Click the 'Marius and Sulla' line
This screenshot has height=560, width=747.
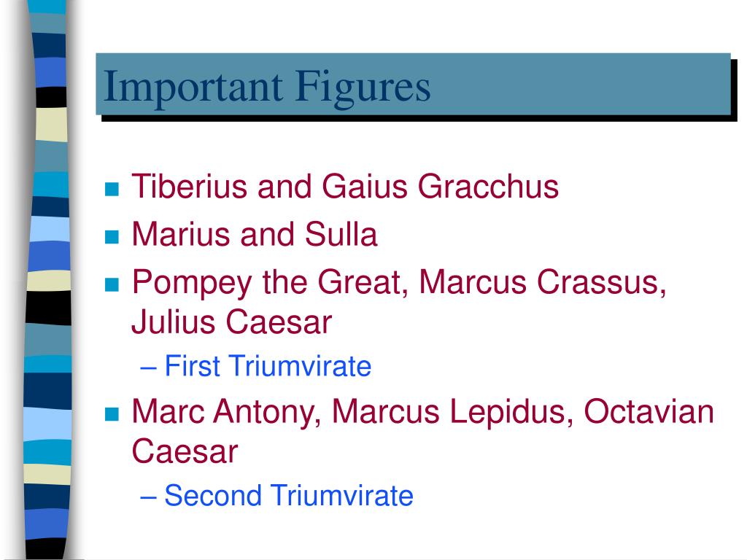coord(255,234)
